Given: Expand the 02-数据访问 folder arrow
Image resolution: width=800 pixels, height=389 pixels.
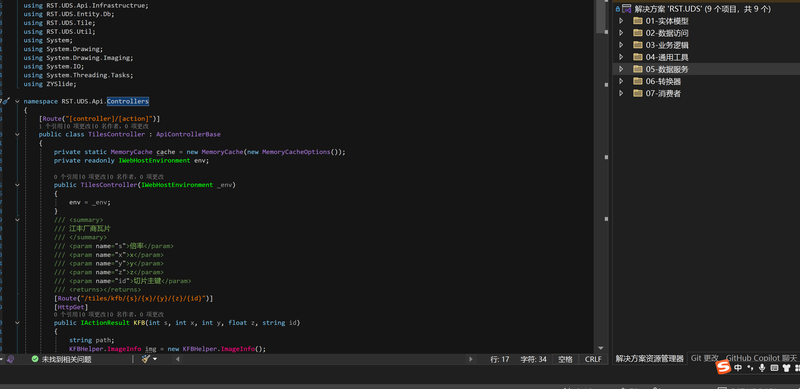Looking at the screenshot, I should click(621, 33).
